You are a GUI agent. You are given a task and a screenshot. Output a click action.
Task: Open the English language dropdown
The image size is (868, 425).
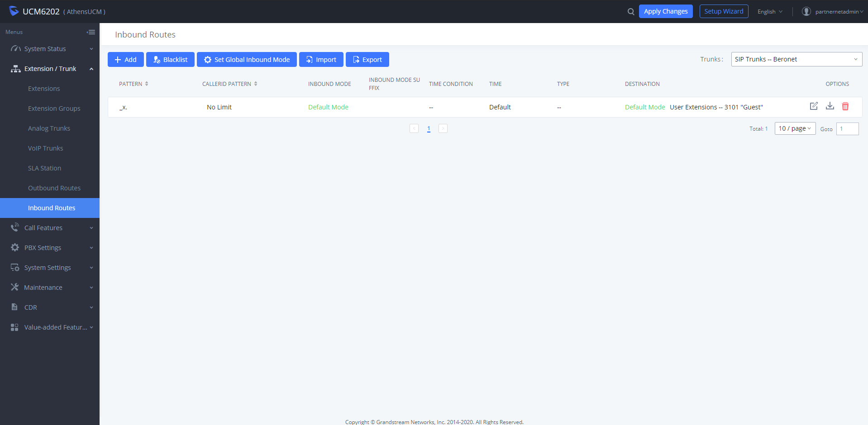(x=769, y=12)
